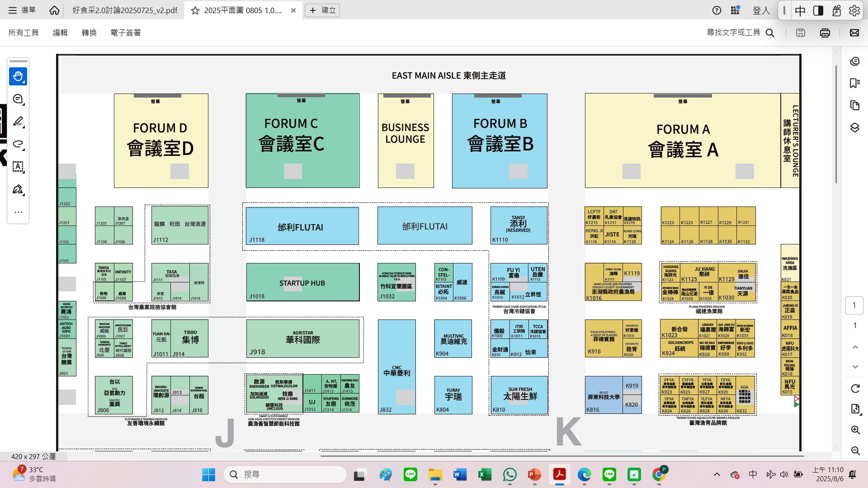This screenshot has width=868, height=488.
Task: Share document by email envelope icon
Action: coord(854,33)
